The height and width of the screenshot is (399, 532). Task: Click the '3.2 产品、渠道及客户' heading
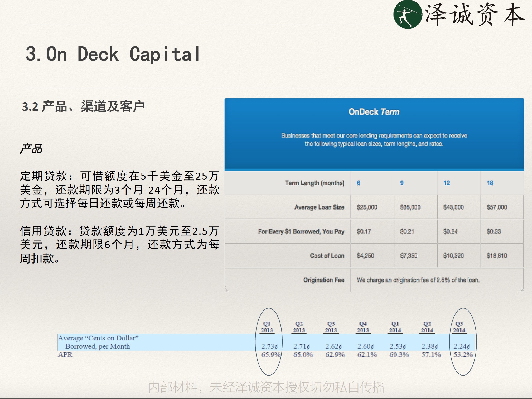coord(83,106)
